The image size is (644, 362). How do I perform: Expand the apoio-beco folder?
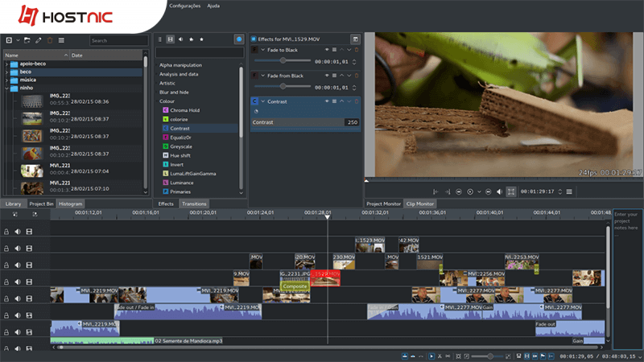pyautogui.click(x=6, y=64)
